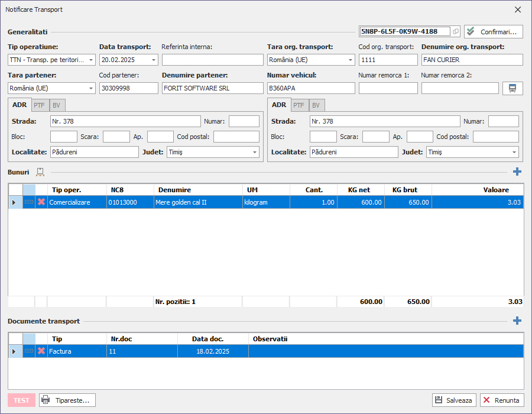This screenshot has width=532, height=414.
Task: Click the package icon next to Bunuri
Action: click(40, 172)
